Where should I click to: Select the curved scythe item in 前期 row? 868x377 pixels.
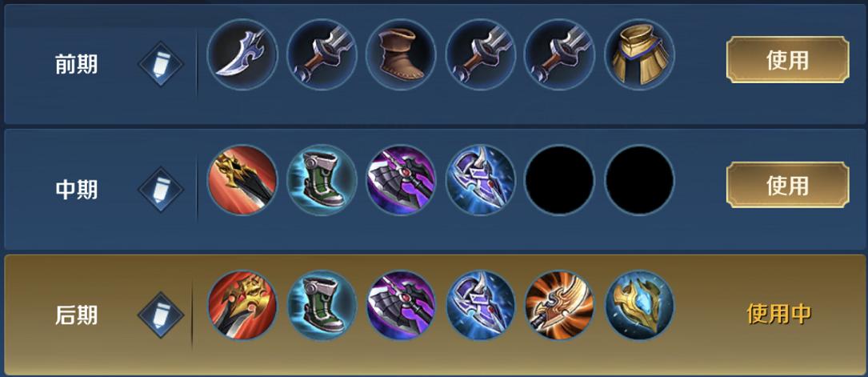click(242, 54)
